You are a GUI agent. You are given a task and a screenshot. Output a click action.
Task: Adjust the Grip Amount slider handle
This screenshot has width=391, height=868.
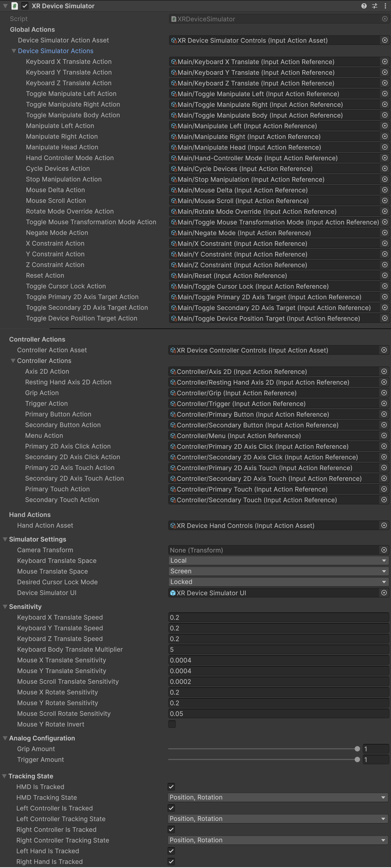(x=357, y=749)
